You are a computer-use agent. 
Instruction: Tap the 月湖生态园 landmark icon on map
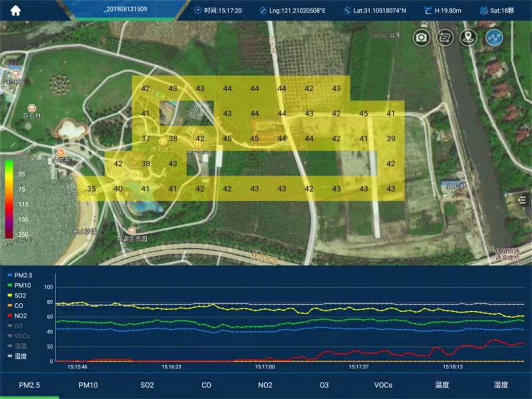click(132, 231)
